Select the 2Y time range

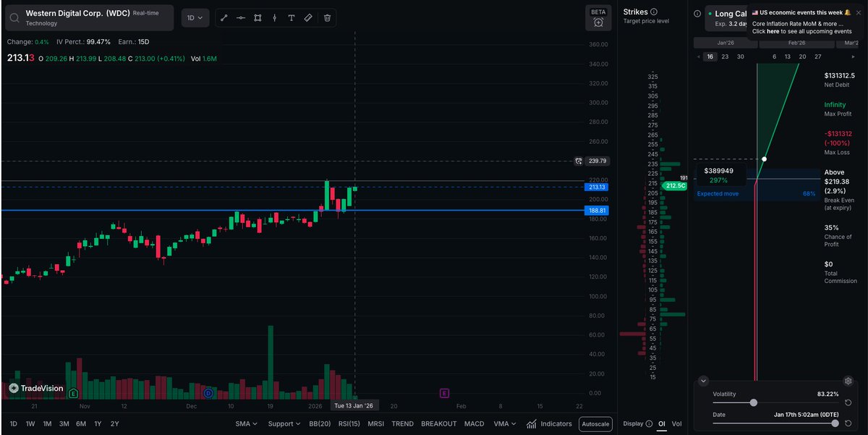(114, 423)
